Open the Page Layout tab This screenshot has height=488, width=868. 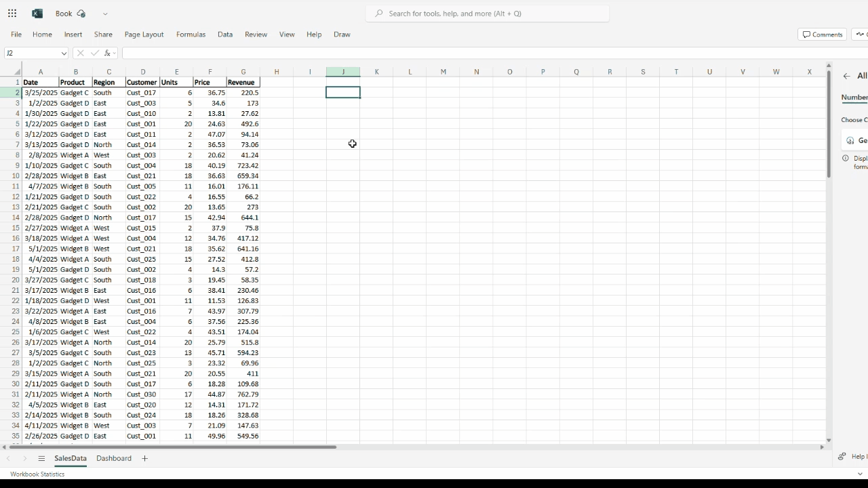(144, 35)
